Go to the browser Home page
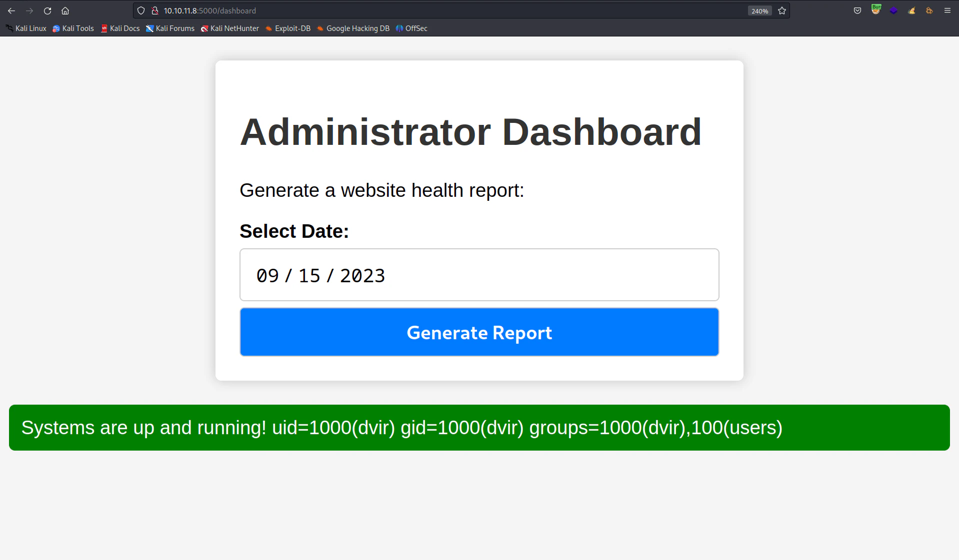Viewport: 959px width, 560px height. coord(65,10)
